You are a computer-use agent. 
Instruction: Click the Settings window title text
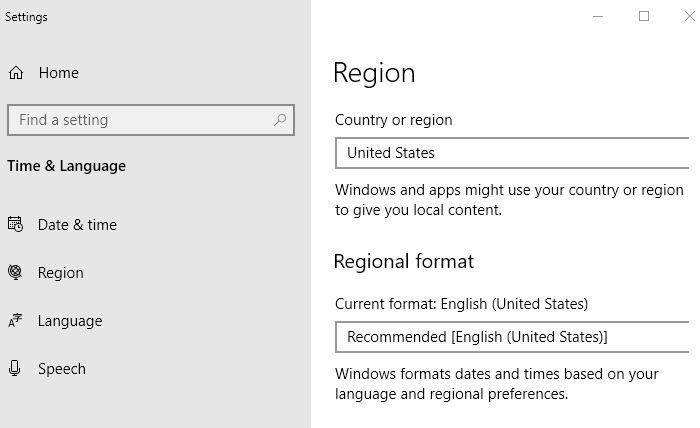pos(26,17)
